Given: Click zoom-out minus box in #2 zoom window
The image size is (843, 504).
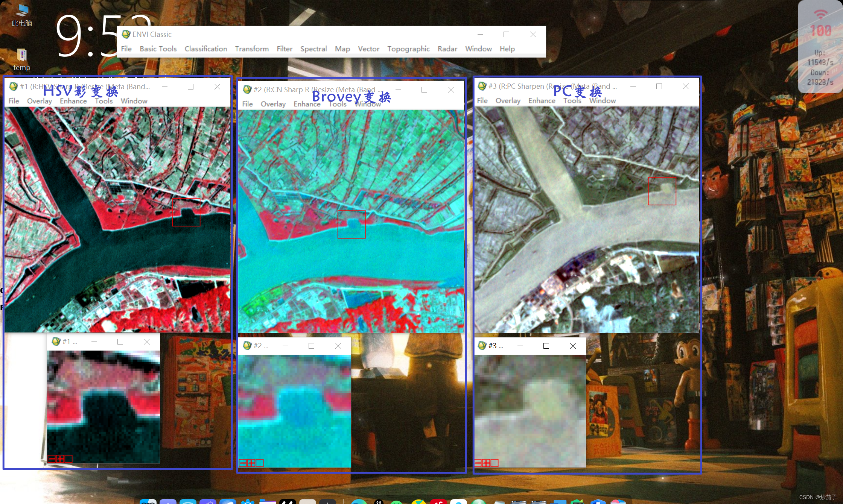Looking at the screenshot, I should pyautogui.click(x=243, y=463).
